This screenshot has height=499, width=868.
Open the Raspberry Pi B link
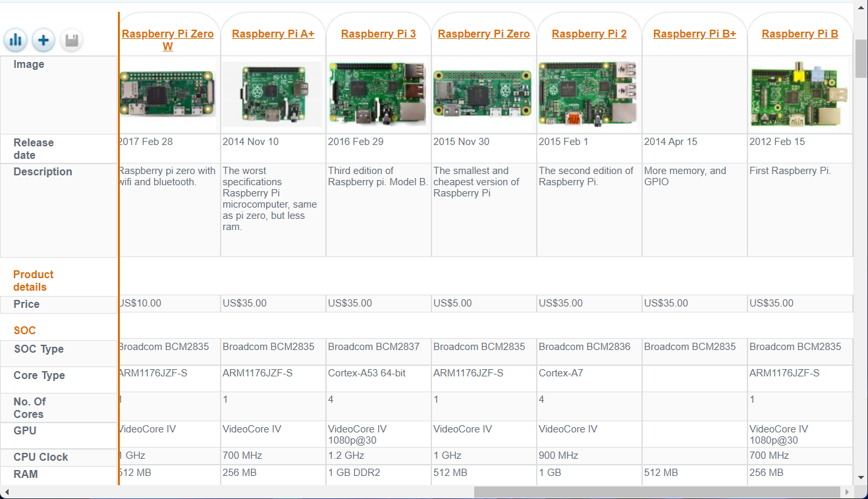(x=800, y=34)
